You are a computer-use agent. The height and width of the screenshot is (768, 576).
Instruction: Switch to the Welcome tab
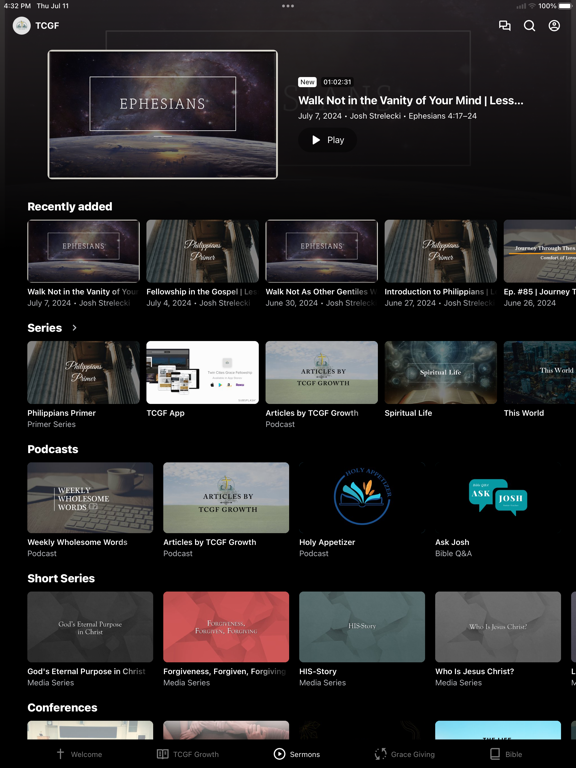tap(79, 754)
